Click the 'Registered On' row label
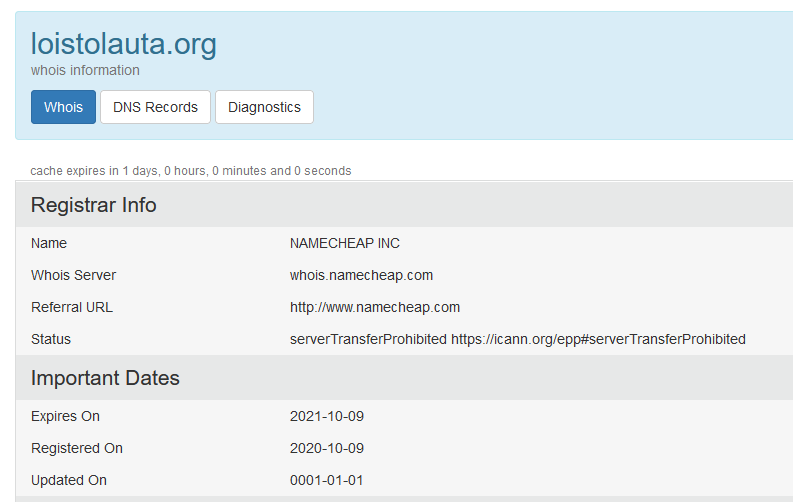The width and height of the screenshot is (793, 502). tap(77, 448)
